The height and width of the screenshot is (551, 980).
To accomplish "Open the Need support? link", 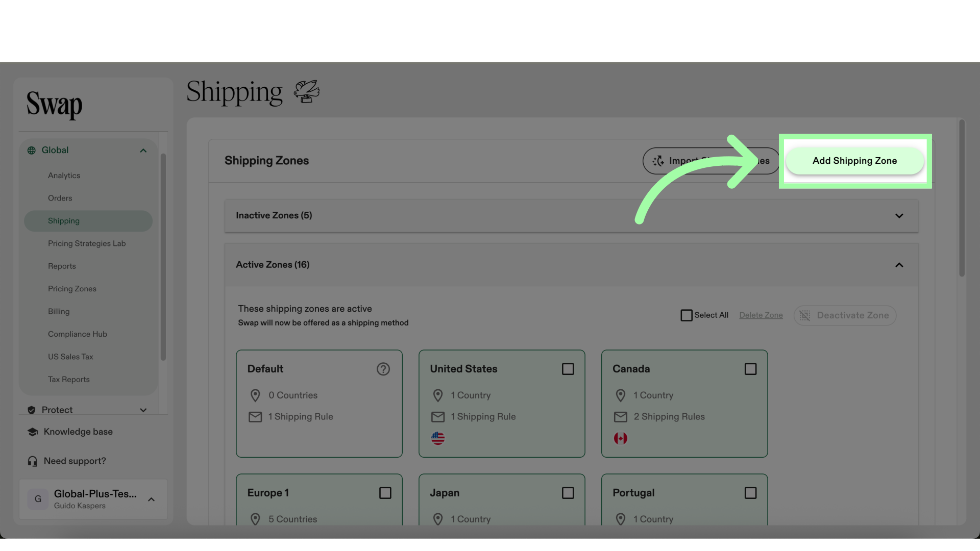I will coord(75,461).
